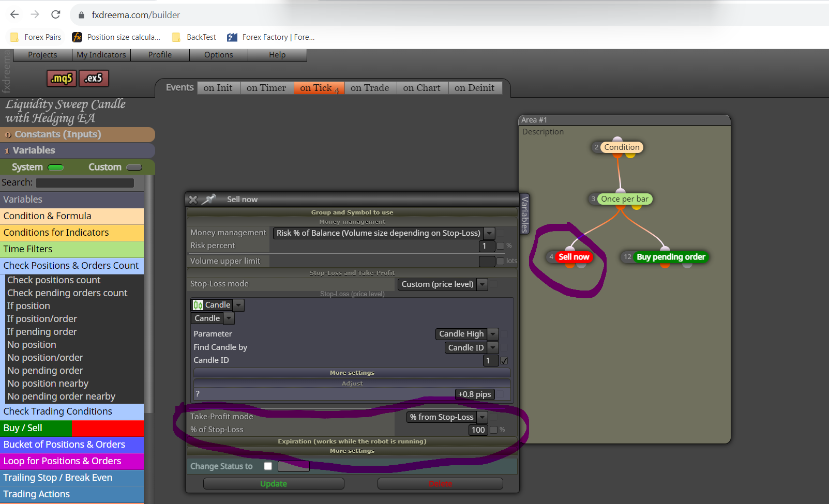Export project as .ex5 file
Screen dimensions: 829x504
[94, 79]
